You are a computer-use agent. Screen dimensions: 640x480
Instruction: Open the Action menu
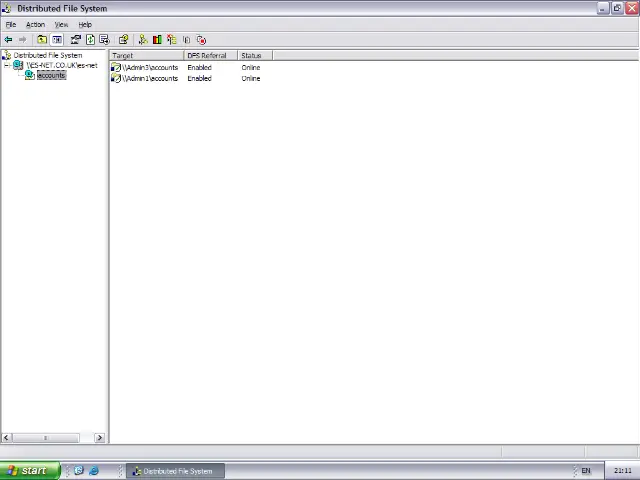36,24
